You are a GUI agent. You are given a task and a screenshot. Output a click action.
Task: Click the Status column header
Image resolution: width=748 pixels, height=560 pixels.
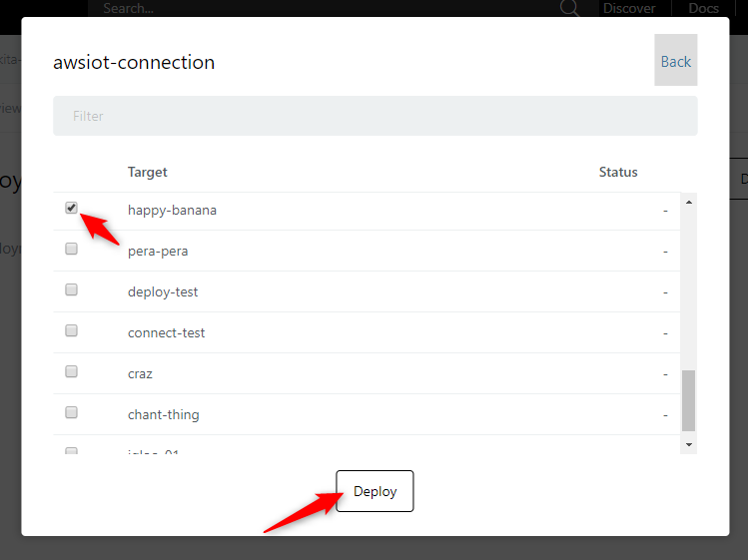(x=618, y=173)
